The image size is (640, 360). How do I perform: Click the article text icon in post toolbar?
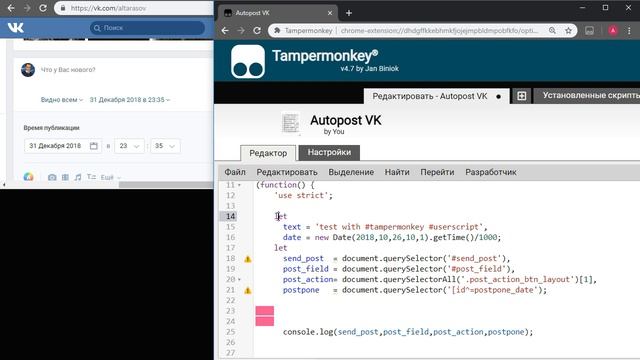pos(91,177)
